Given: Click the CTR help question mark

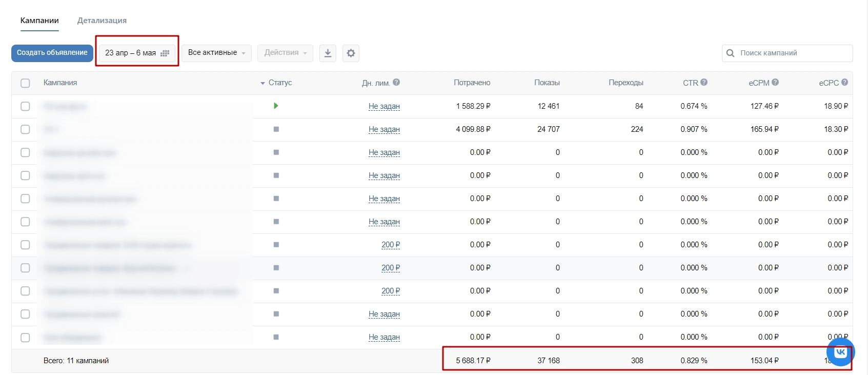Looking at the screenshot, I should pos(704,82).
